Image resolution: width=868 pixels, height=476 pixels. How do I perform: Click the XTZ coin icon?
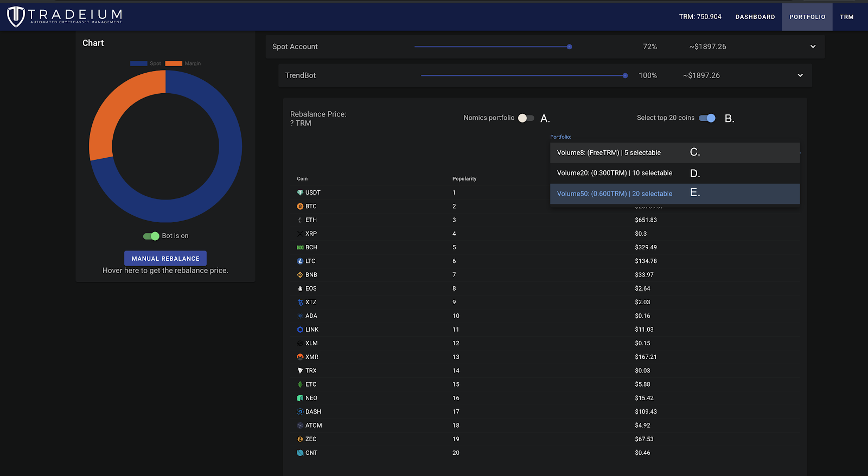coord(300,302)
